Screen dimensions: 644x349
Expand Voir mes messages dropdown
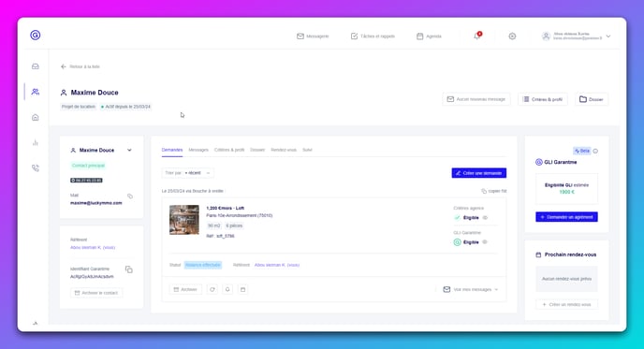click(x=470, y=289)
